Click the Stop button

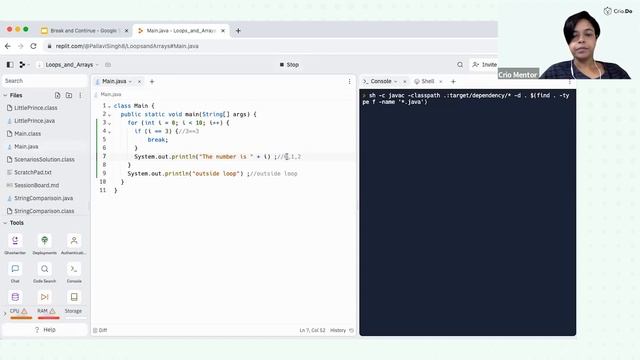click(x=289, y=64)
